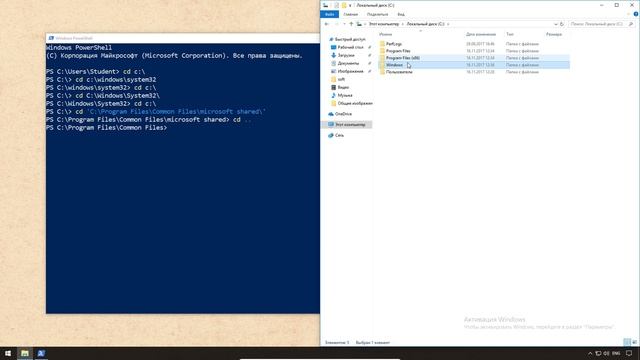Open Быстрый доступ in navigation pane

pos(350,40)
